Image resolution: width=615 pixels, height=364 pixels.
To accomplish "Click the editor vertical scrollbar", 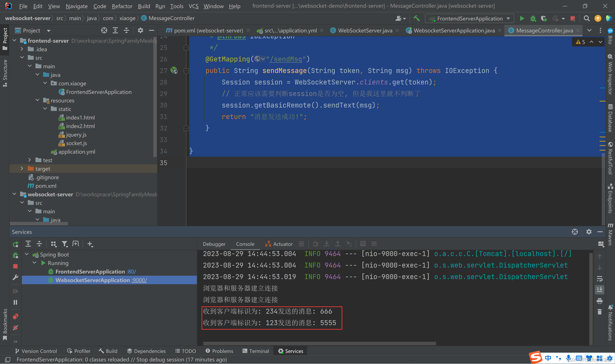I will [x=603, y=189].
